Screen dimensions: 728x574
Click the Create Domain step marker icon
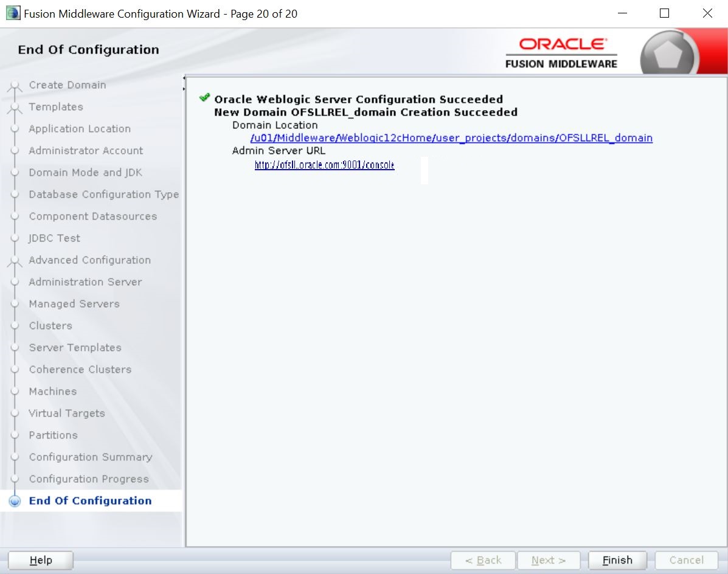point(15,85)
